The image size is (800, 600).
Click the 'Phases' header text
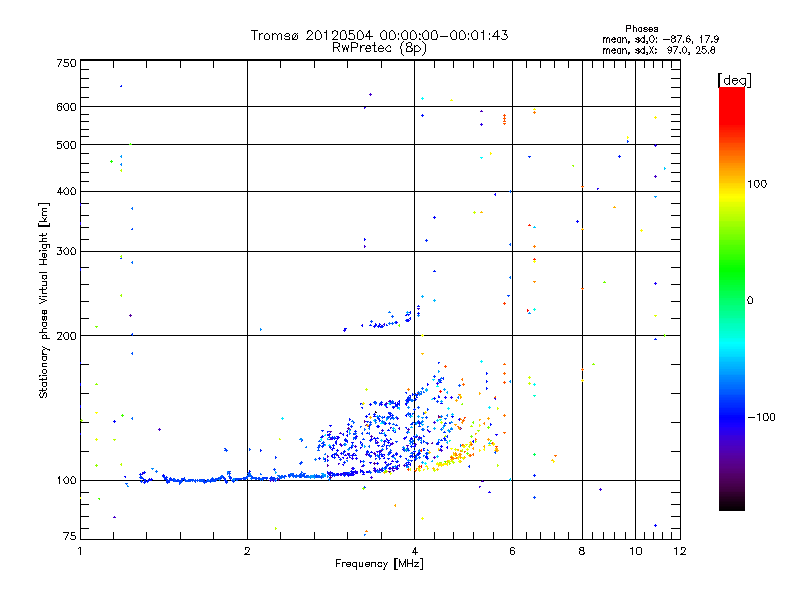point(642,29)
